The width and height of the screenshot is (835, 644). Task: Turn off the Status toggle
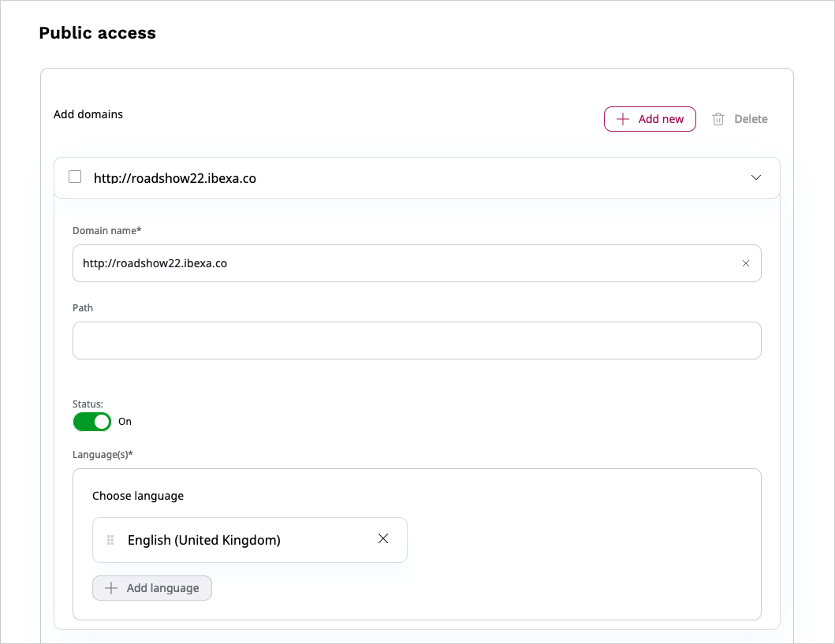92,422
